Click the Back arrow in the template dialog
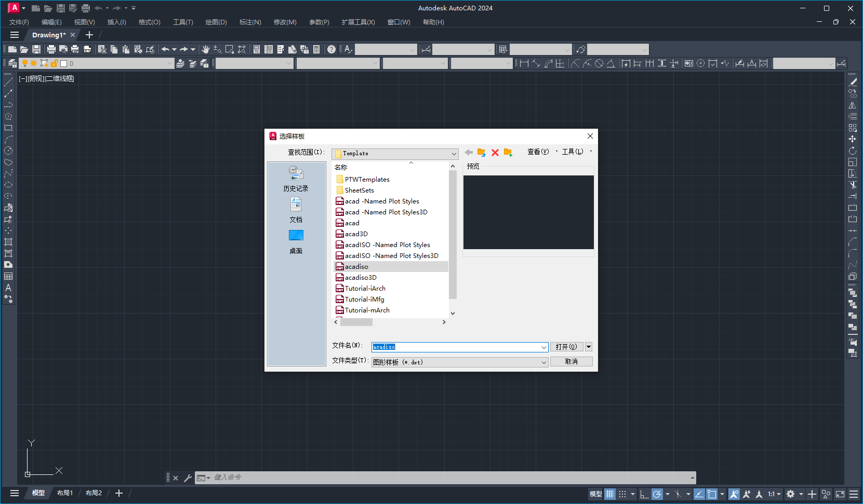 pos(468,152)
